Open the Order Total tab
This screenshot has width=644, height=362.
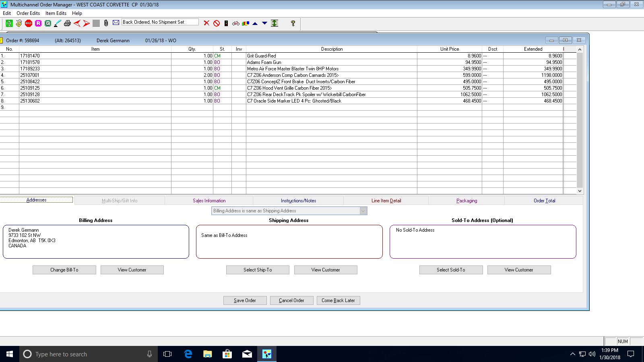tap(544, 201)
